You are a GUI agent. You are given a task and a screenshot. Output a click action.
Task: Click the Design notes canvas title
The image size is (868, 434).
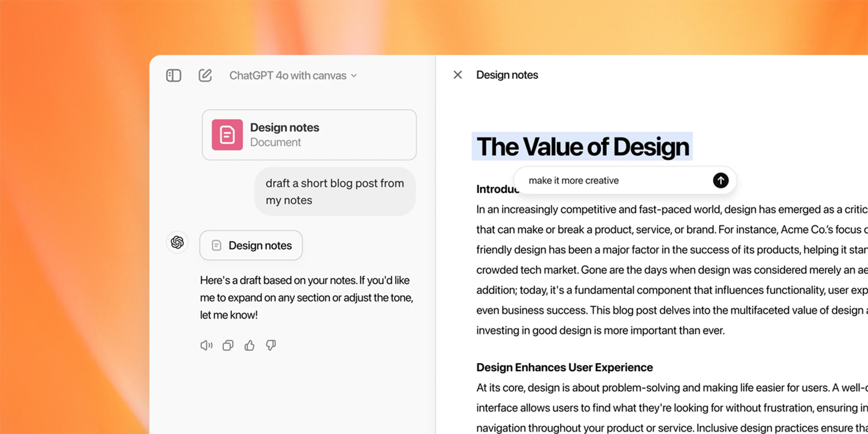(507, 75)
